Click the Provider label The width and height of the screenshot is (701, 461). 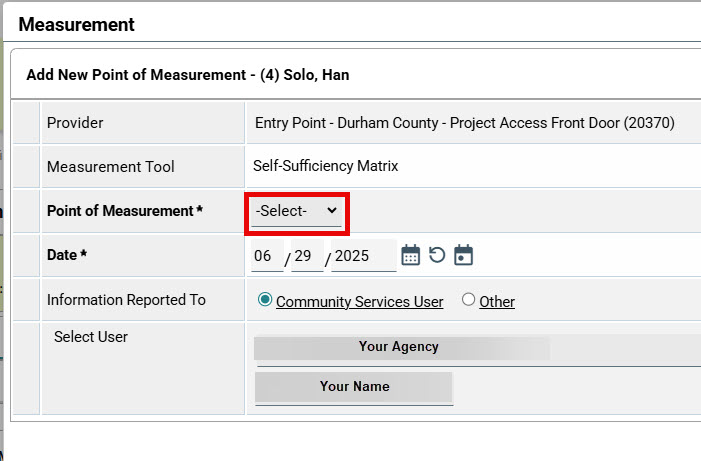75,123
